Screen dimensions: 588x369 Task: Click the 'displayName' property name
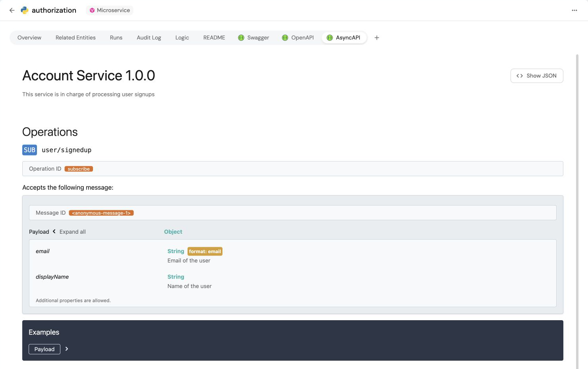(x=52, y=277)
